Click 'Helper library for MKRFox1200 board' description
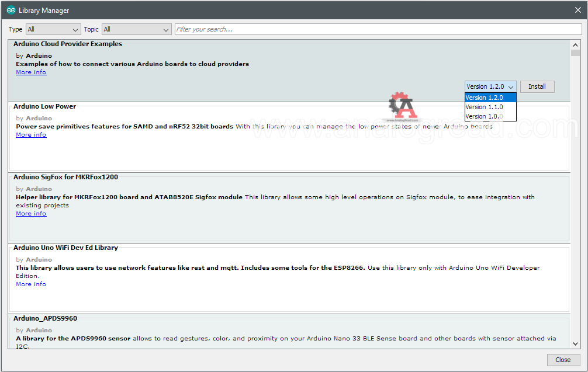Viewport: 588px width, 372px height. coord(129,197)
